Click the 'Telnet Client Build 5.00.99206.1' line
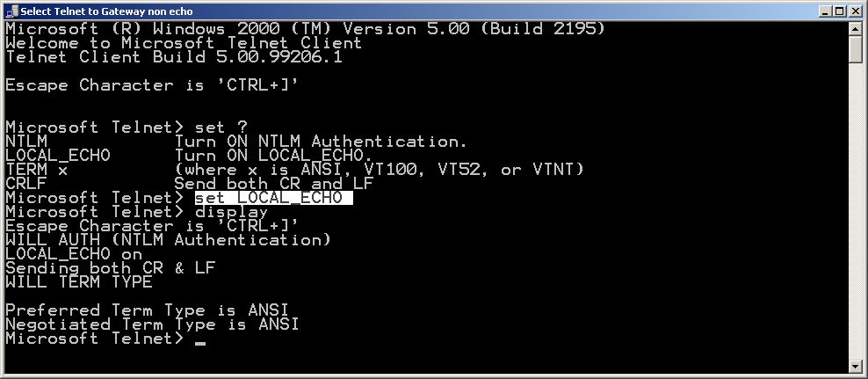This screenshot has height=379, width=868. (x=174, y=57)
